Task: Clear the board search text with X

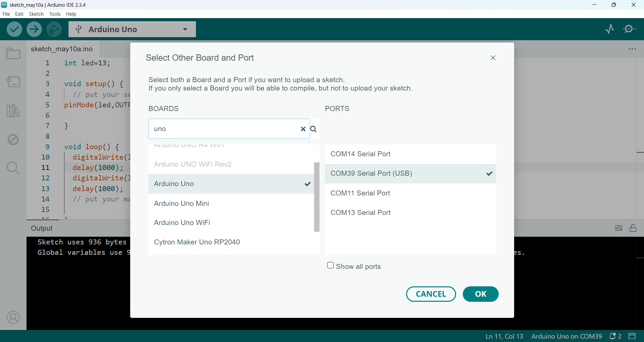Action: tap(303, 129)
